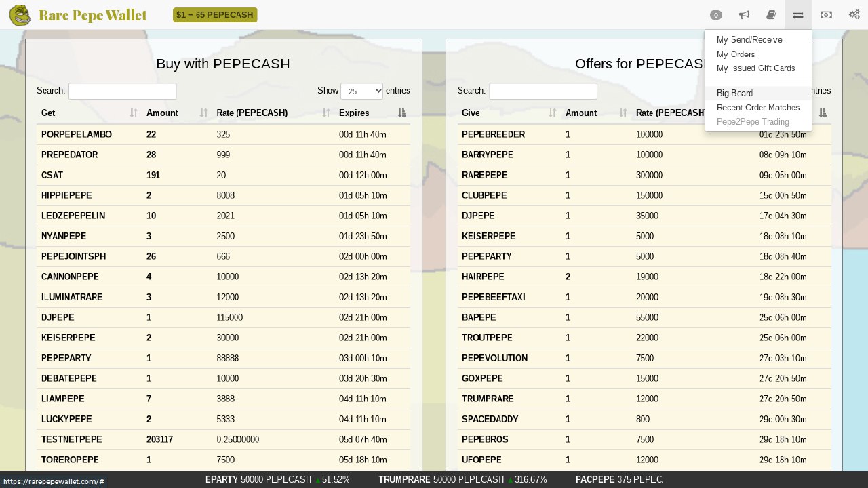Screen dimensions: 868x488
Task: Focus Search field in Buy with PEPECASH
Action: (123, 91)
